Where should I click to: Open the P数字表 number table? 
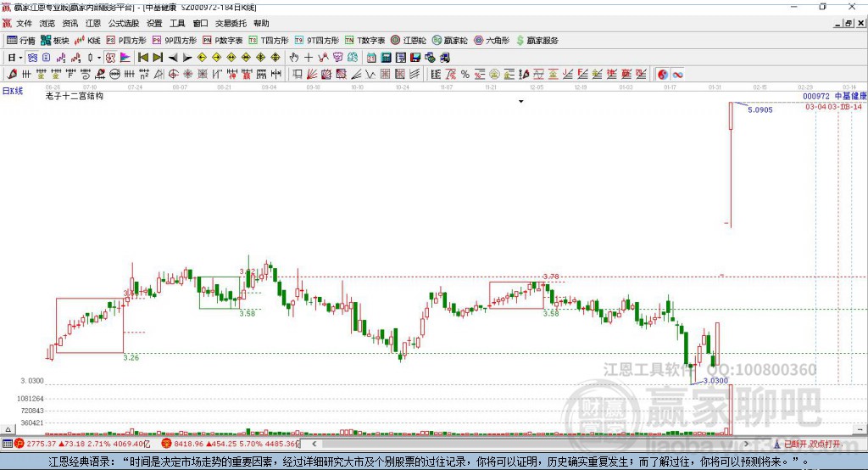223,41
